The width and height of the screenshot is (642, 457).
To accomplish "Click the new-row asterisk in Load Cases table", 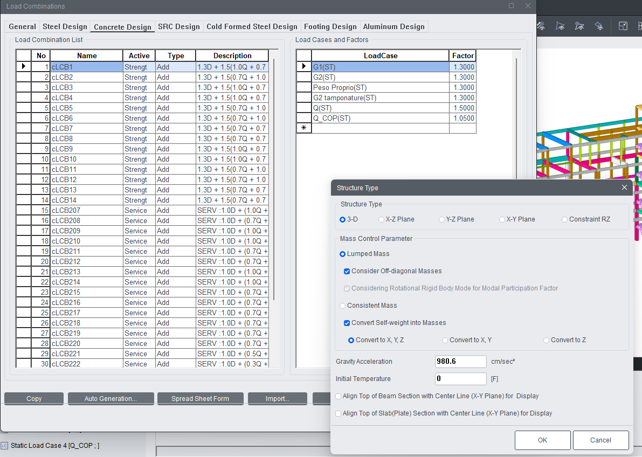I will click(304, 128).
